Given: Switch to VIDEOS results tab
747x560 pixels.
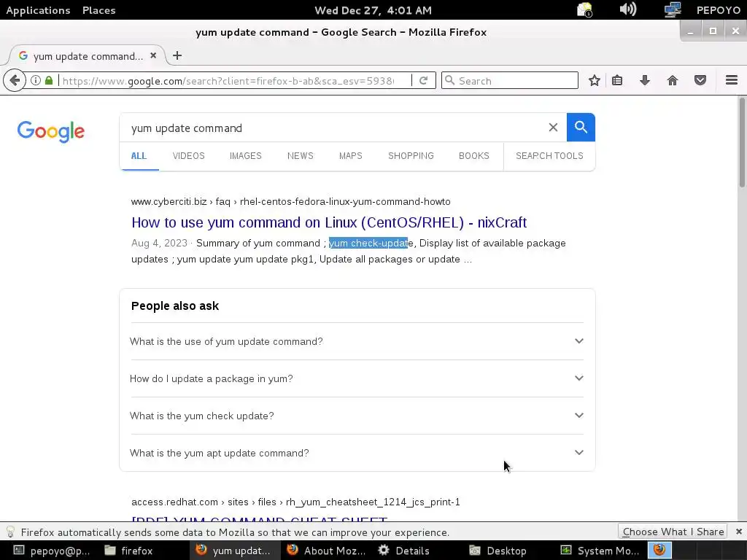Looking at the screenshot, I should (189, 156).
